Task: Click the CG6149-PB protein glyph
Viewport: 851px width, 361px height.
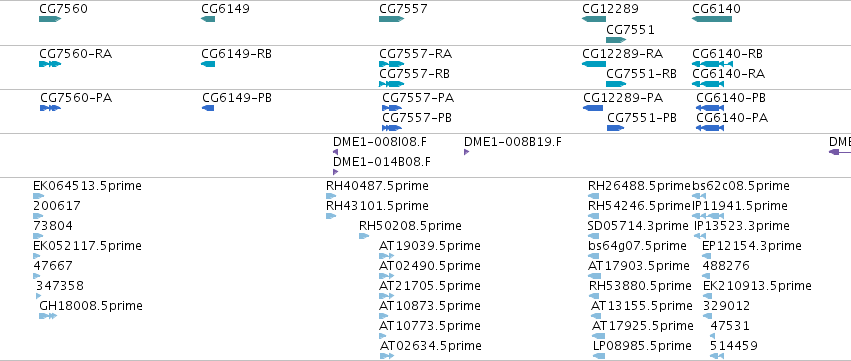Action: 208,108
